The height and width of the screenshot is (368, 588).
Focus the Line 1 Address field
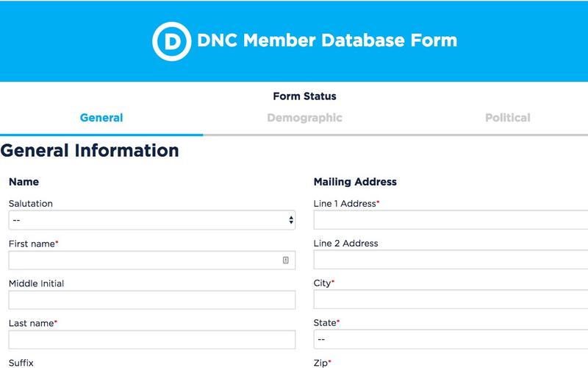click(450, 220)
